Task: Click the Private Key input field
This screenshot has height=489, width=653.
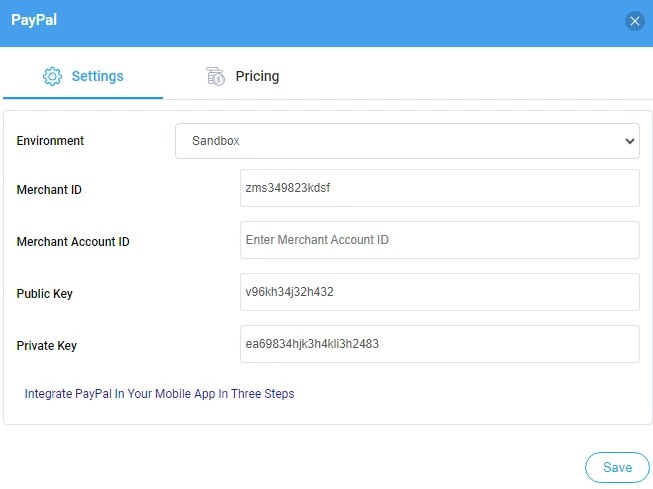Action: [x=440, y=344]
